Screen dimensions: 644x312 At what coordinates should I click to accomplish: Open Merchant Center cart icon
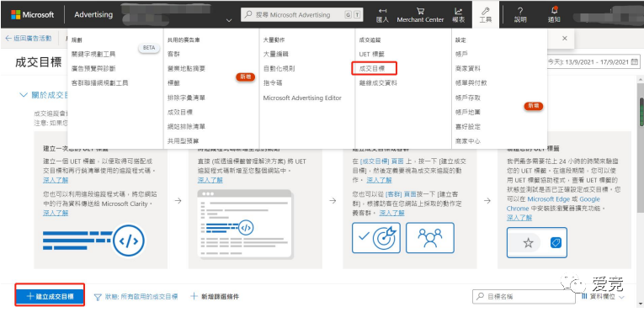420,11
